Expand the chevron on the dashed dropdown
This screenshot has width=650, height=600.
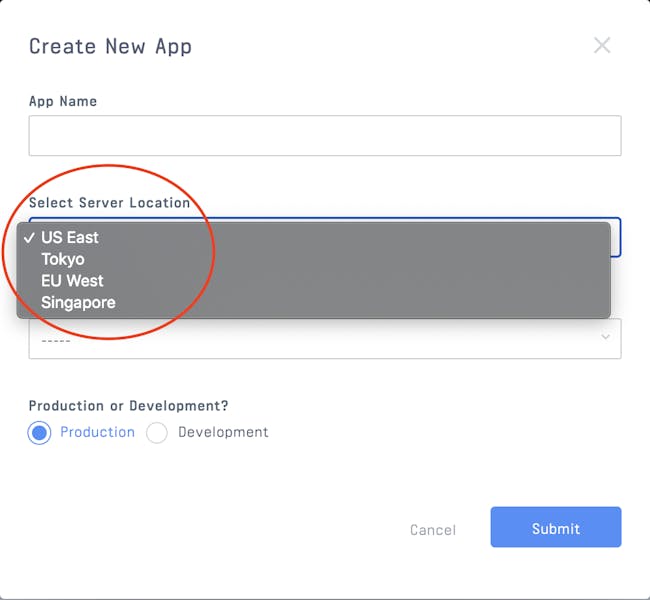click(x=605, y=337)
